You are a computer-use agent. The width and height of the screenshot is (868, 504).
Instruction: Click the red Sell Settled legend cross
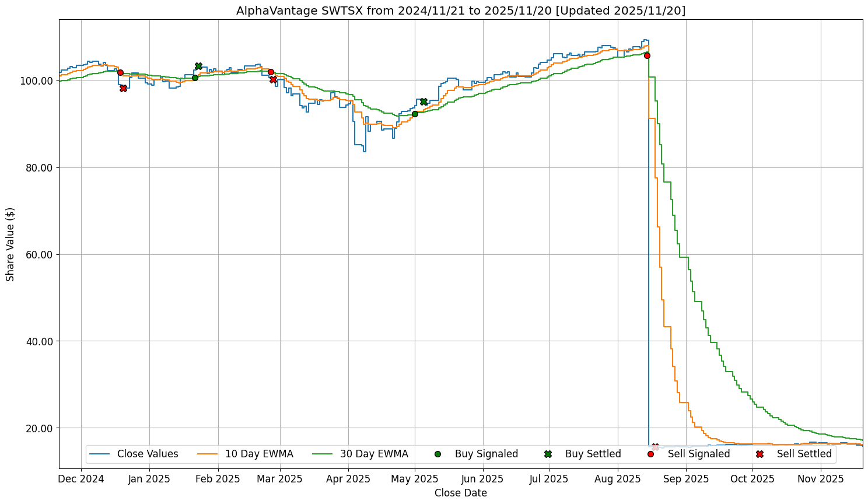tap(759, 454)
